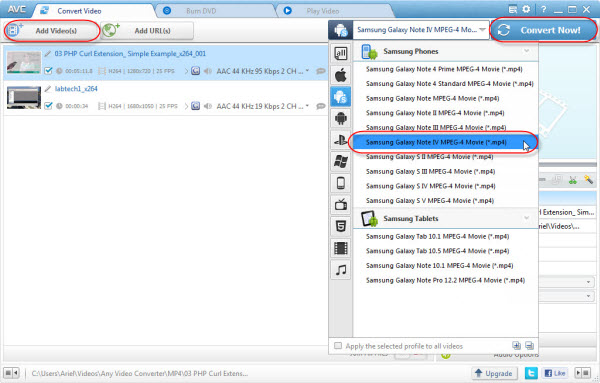
Task: Open audio track dropdown for labtech1 video
Action: point(307,106)
